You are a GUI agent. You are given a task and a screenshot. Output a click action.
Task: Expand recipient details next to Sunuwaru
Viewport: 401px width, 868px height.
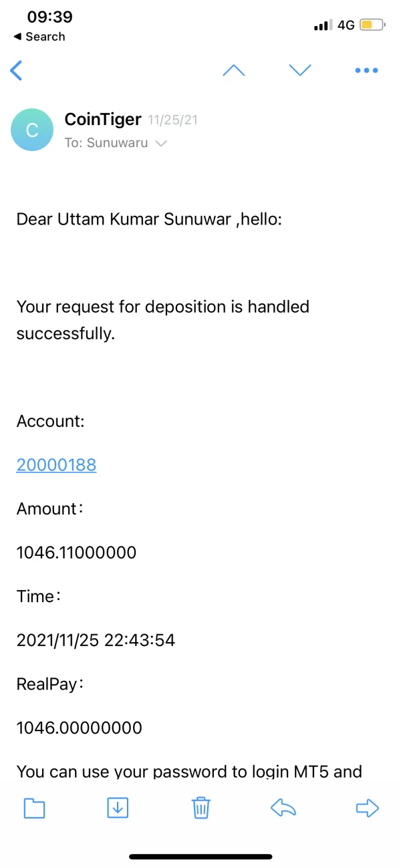coord(160,143)
